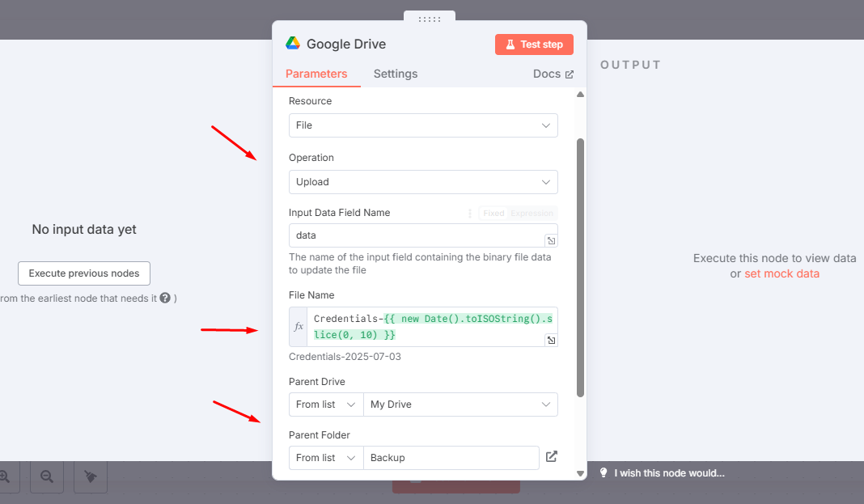This screenshot has height=504, width=864.
Task: Click the OUTPUT panel heading
Action: coord(630,65)
